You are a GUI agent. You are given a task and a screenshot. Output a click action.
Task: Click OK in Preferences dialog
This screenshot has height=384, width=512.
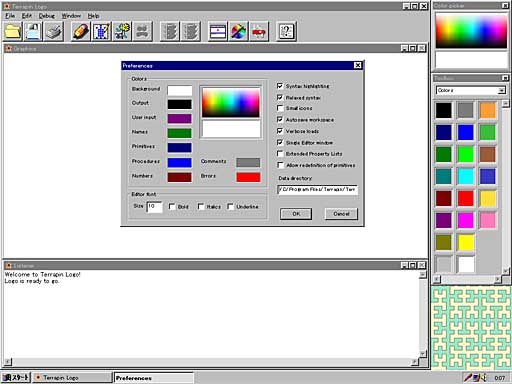click(296, 214)
